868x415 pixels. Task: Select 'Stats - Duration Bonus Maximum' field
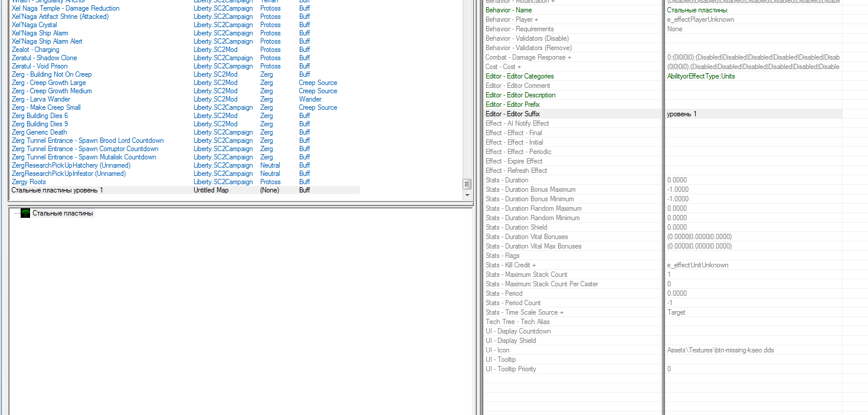[530, 189]
